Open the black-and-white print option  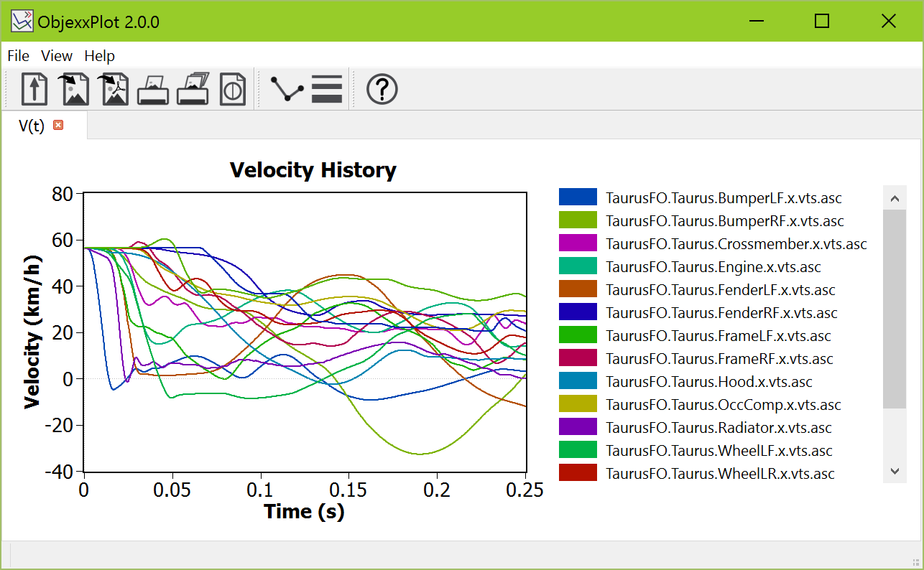point(233,89)
